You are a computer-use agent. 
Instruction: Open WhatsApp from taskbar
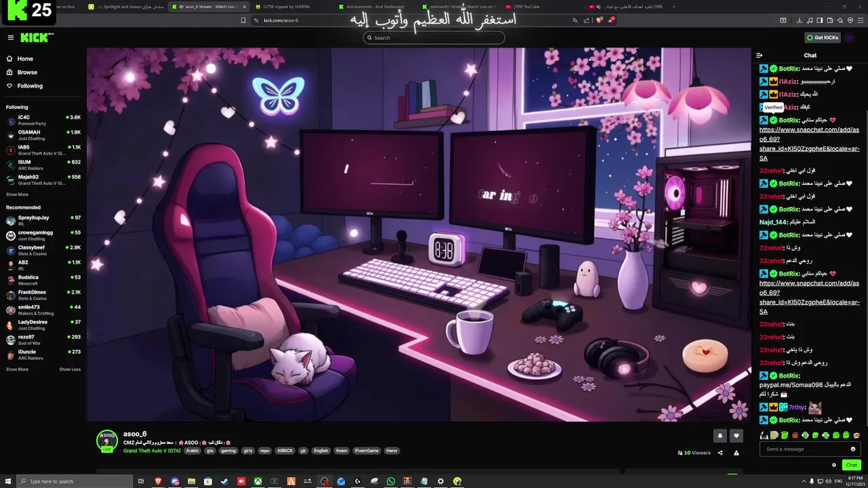(x=391, y=481)
